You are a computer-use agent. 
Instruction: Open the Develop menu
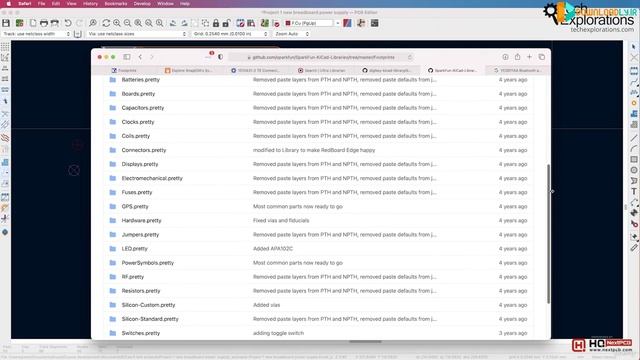click(142, 4)
